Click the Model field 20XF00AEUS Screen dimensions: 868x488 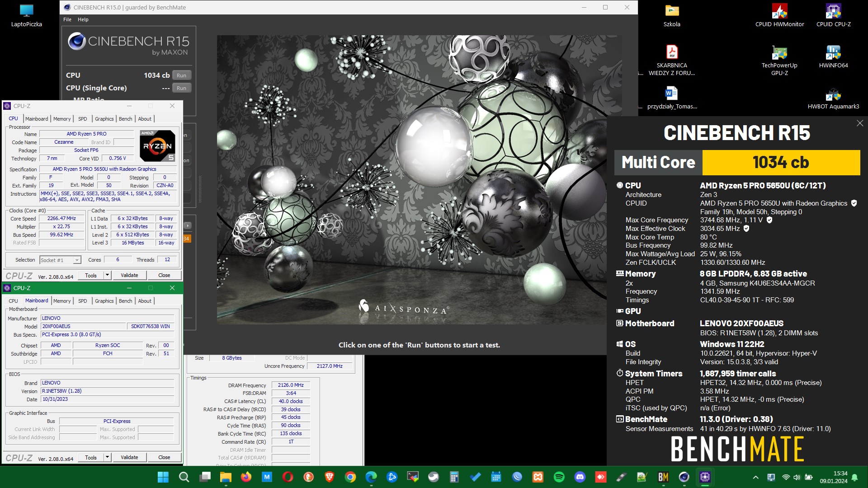pyautogui.click(x=83, y=326)
